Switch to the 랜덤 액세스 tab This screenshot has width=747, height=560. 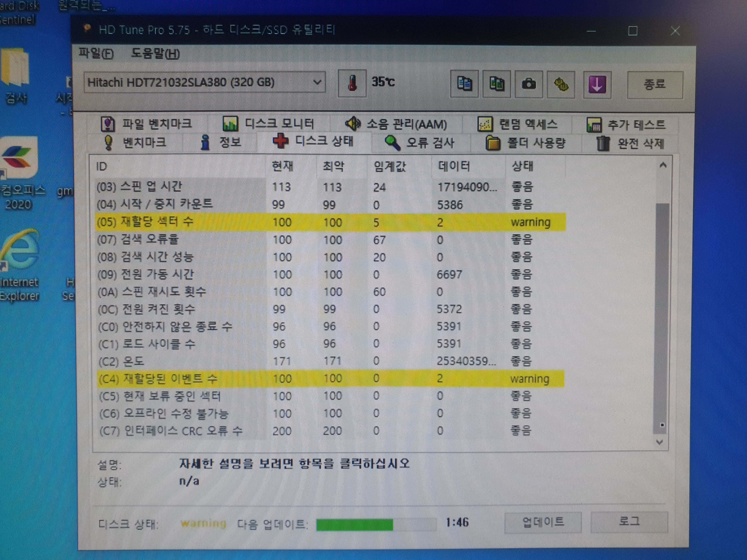coord(518,124)
